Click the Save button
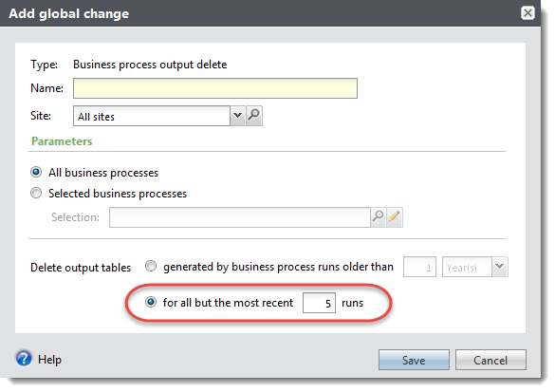The width and height of the screenshot is (555, 392). 414,360
